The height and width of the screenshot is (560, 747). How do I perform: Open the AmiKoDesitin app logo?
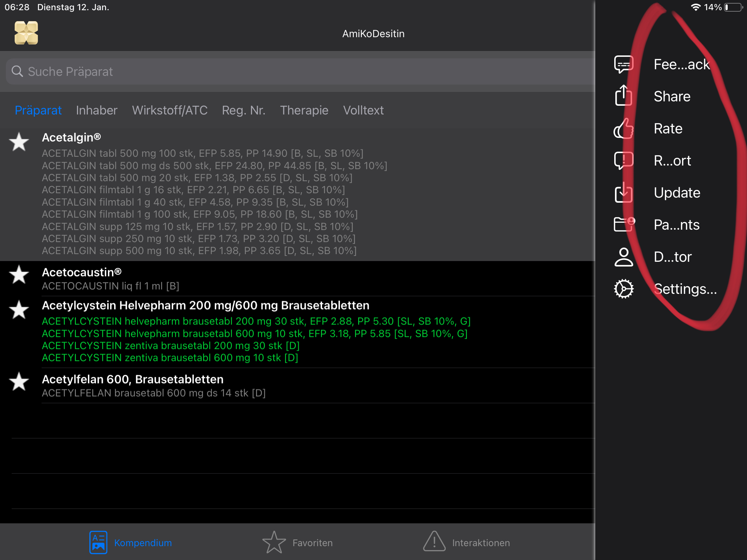[26, 33]
